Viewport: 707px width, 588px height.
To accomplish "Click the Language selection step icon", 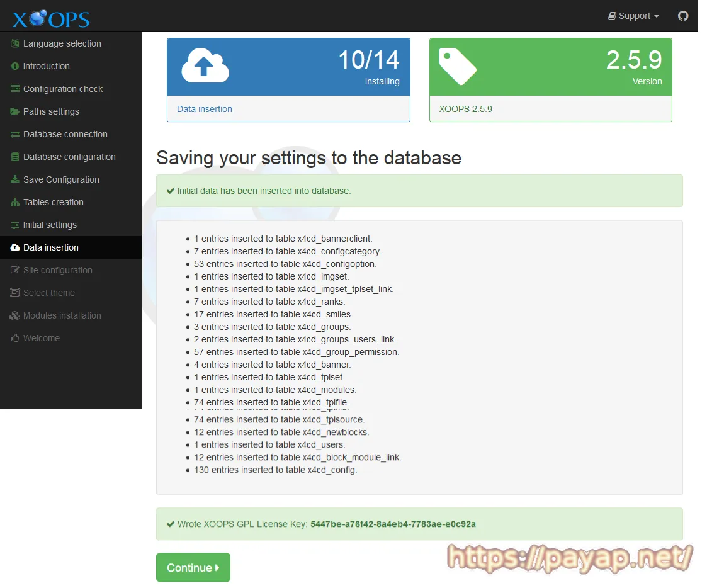I will [15, 43].
